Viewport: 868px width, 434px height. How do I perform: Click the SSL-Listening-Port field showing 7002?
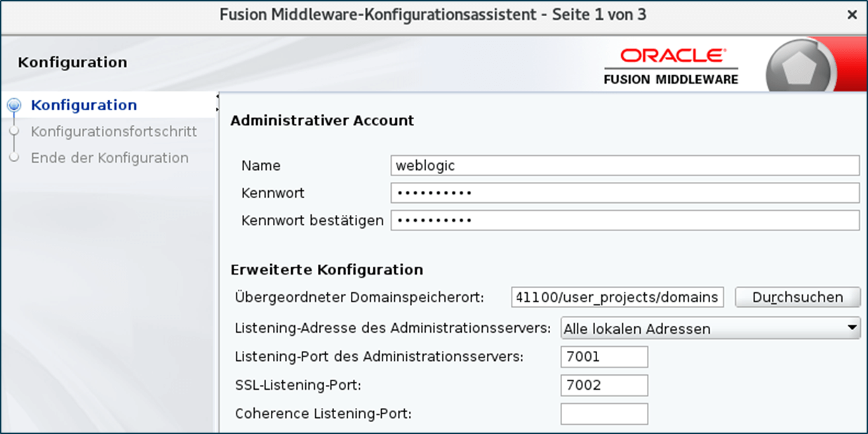[x=604, y=385]
